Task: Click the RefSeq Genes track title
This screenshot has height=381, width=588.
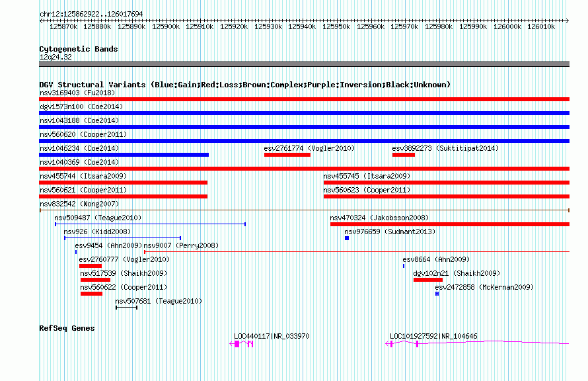Action: click(67, 328)
